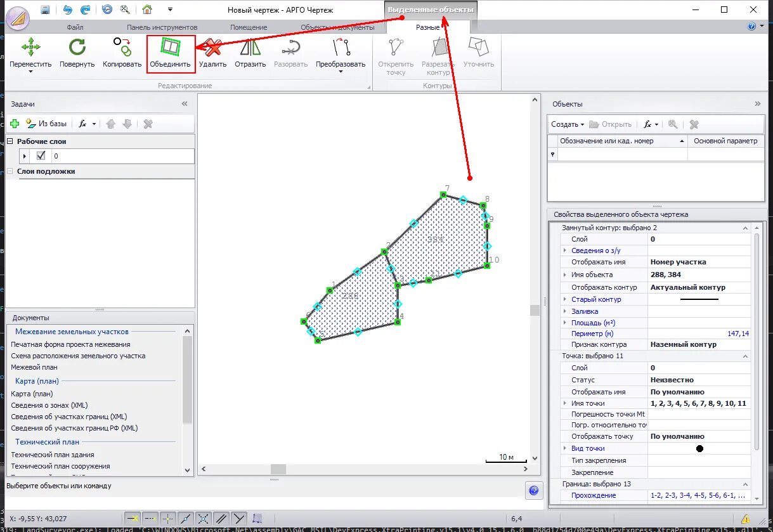
Task: Click the undo arrow in quick access toolbar
Action: (x=68, y=10)
